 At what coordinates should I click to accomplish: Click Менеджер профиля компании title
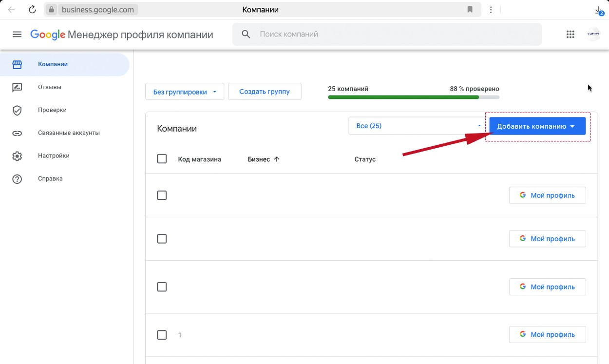coord(140,35)
